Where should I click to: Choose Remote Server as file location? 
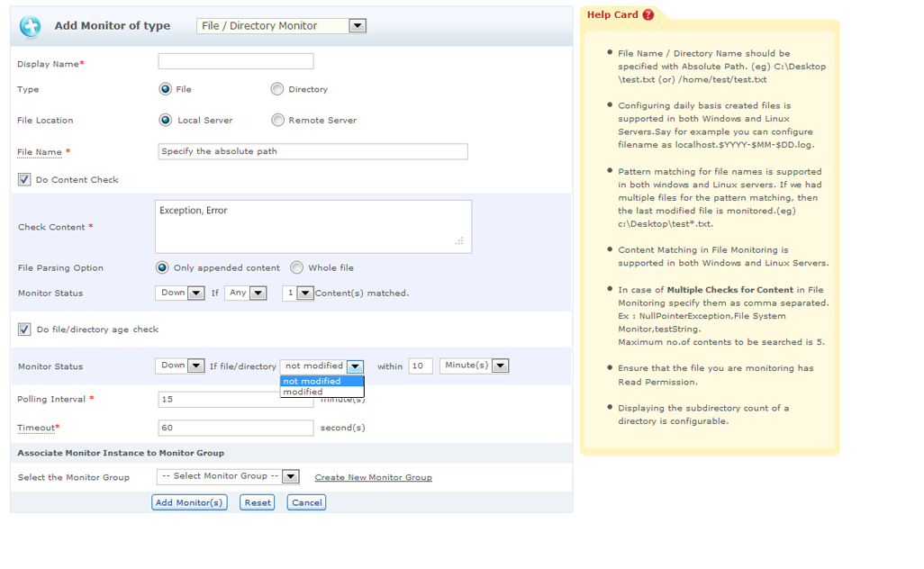278,120
